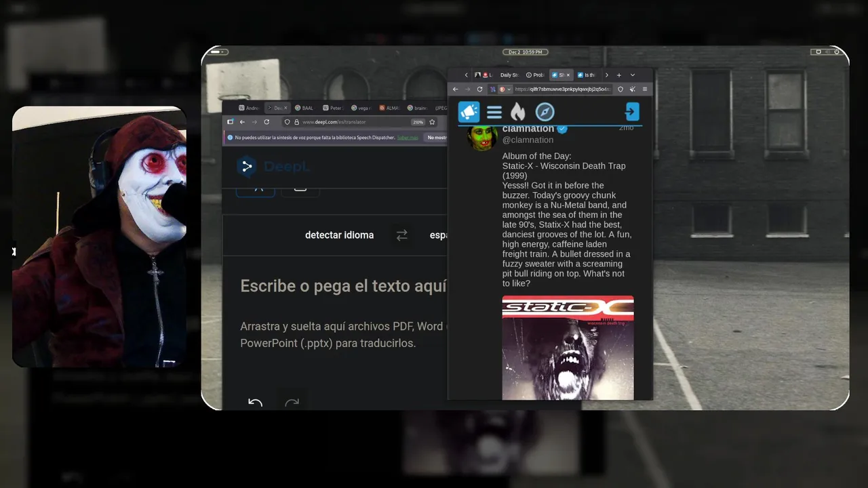This screenshot has width=868, height=488.
Task: Open the orange circle icon dropdown in the right window's URL bar
Action: pyautogui.click(x=505, y=89)
